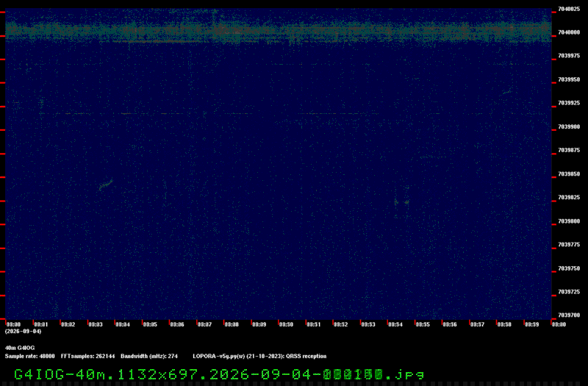Click the date label (2026-09-04)

(x=24, y=332)
